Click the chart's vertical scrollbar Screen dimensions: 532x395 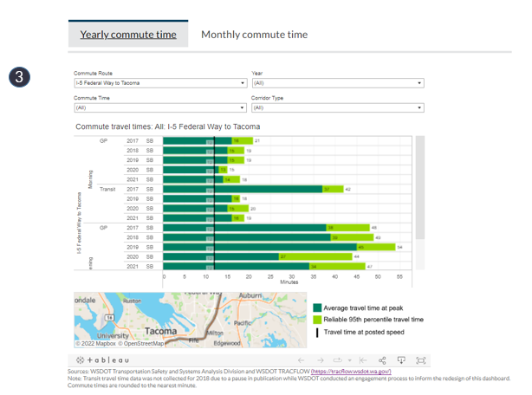420,186
